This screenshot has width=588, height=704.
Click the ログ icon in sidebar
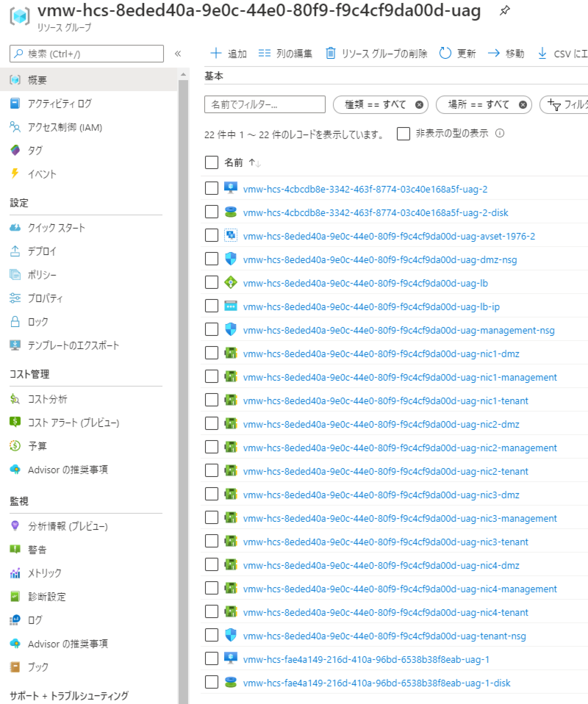coord(15,620)
